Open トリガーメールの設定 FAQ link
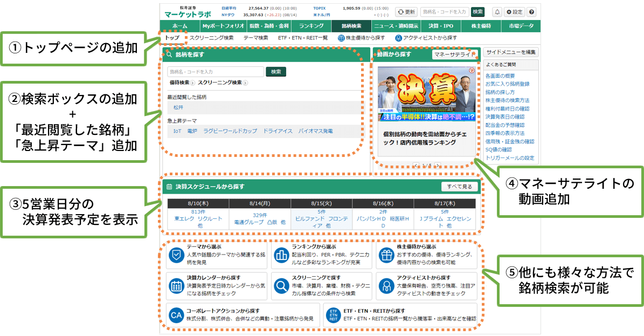Viewport: 644px width, 336px height. 510,158
